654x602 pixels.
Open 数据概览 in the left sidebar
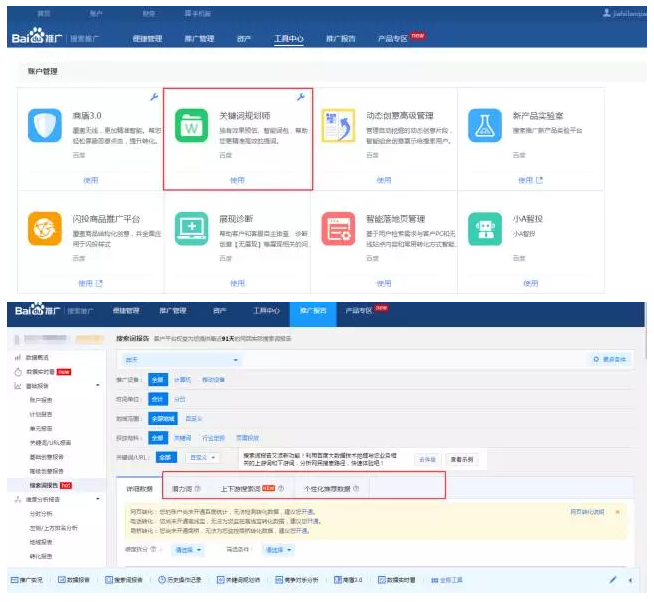(37, 358)
